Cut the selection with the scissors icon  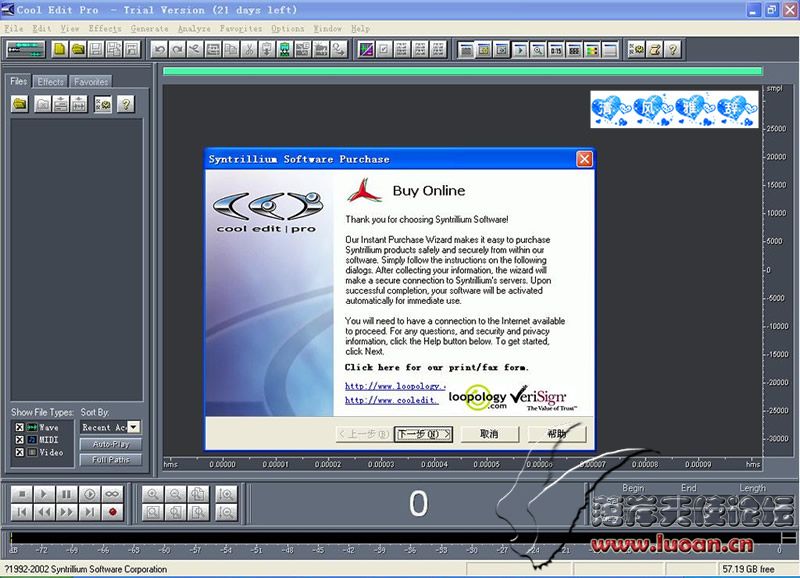point(248,49)
